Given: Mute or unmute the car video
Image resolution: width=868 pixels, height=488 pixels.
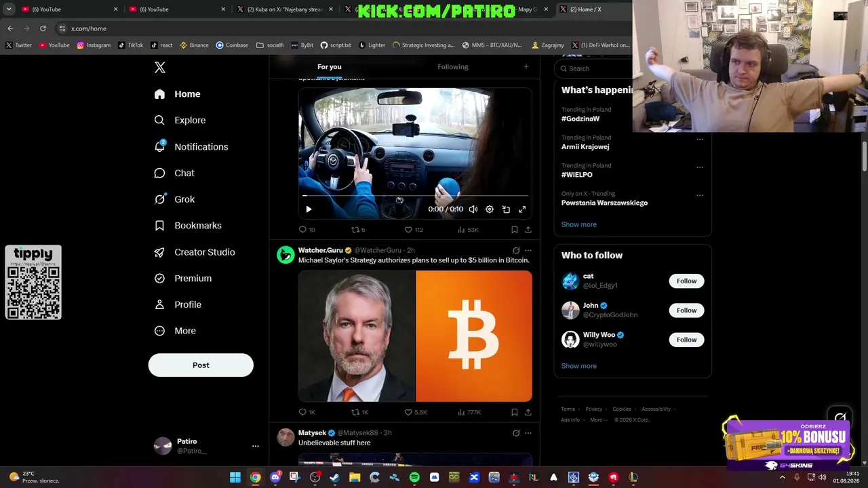Looking at the screenshot, I should [x=473, y=209].
